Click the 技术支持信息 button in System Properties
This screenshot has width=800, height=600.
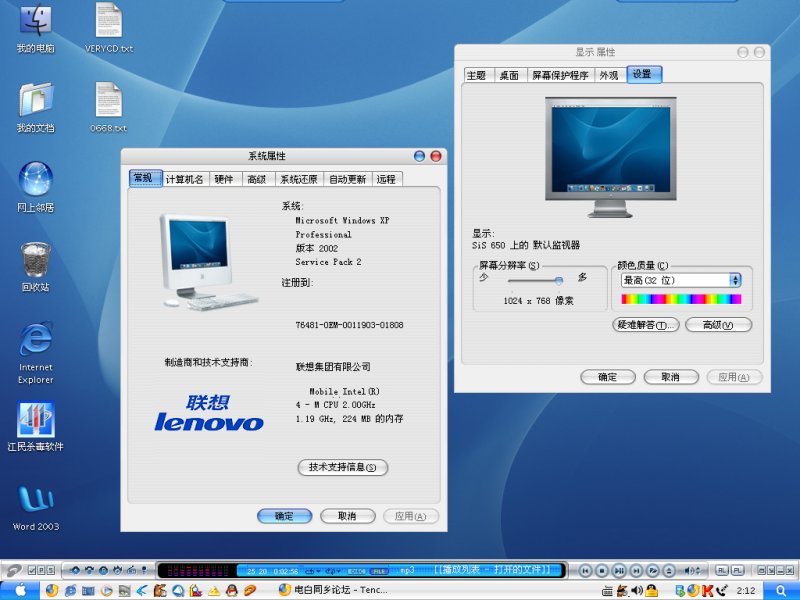[x=341, y=467]
